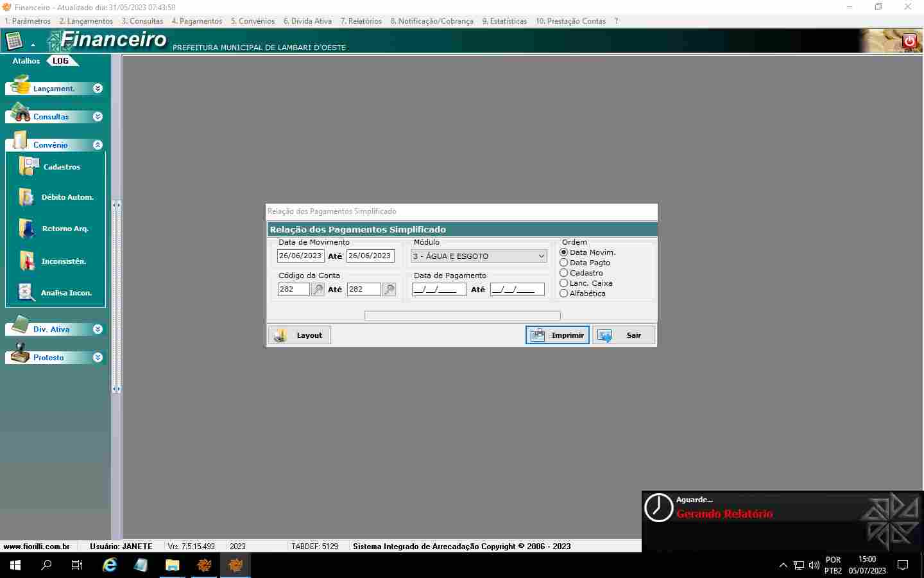
Task: Switch to the LOG tab
Action: tap(60, 61)
